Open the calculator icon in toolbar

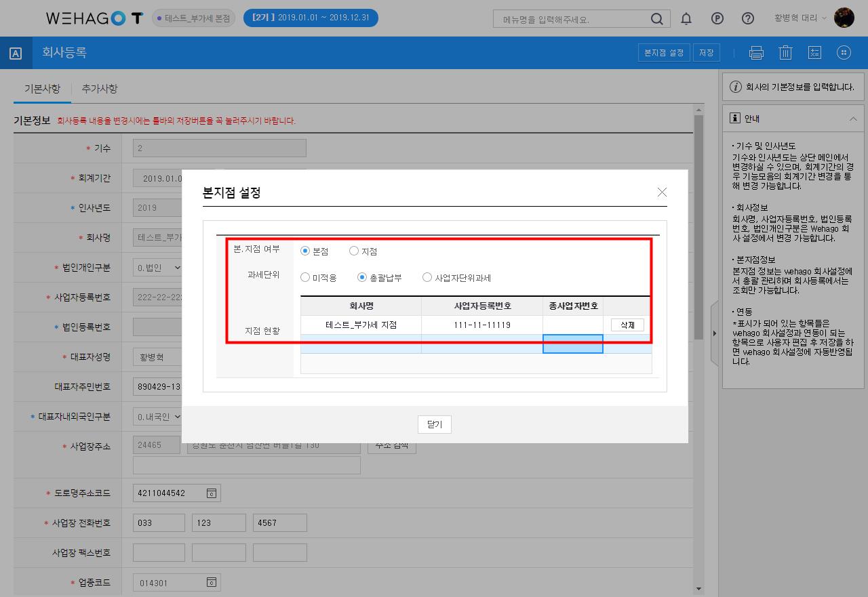tap(814, 53)
